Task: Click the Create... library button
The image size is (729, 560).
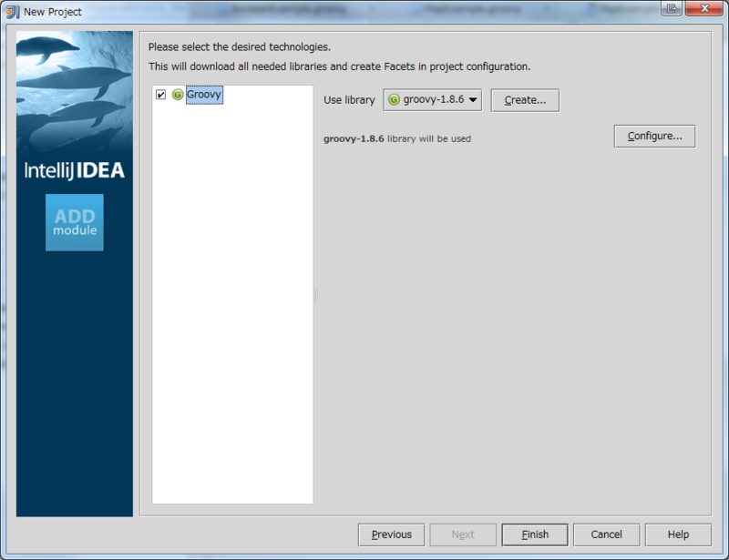Action: tap(525, 100)
